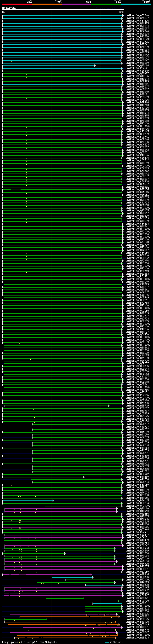Click the UniRef100_A9XZE7 label
Viewport: 153px width, 644px height.
tap(137, 424)
